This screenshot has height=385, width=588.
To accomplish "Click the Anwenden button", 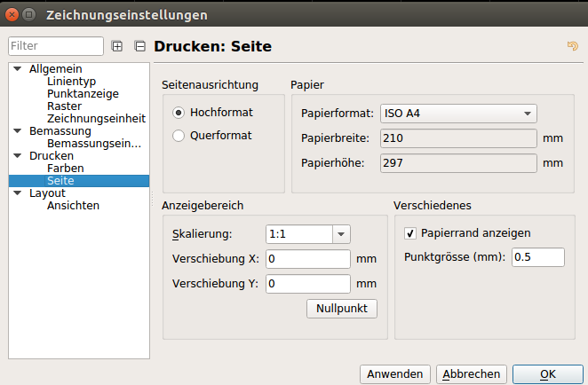I will [394, 374].
